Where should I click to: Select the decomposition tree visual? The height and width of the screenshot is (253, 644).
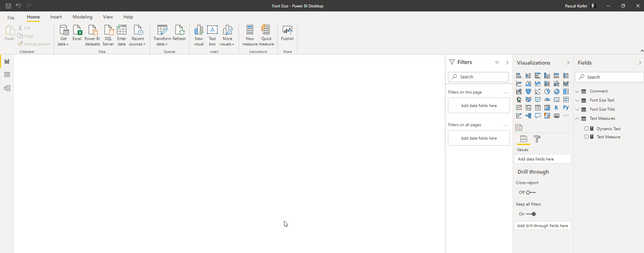point(528,116)
